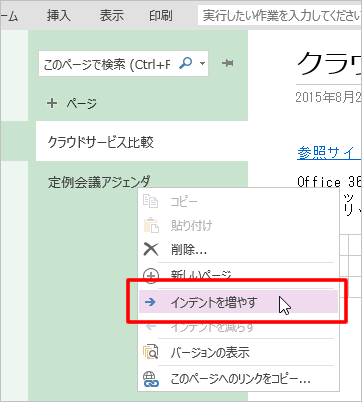Choose インデントを増やす menu item
The image size is (362, 402).
239,302
